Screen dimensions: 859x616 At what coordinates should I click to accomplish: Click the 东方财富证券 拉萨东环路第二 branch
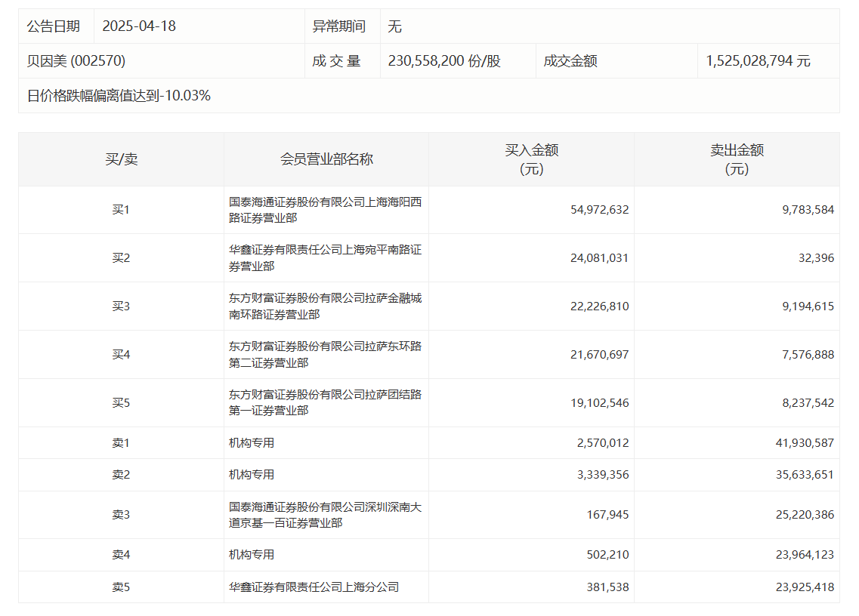[326, 355]
